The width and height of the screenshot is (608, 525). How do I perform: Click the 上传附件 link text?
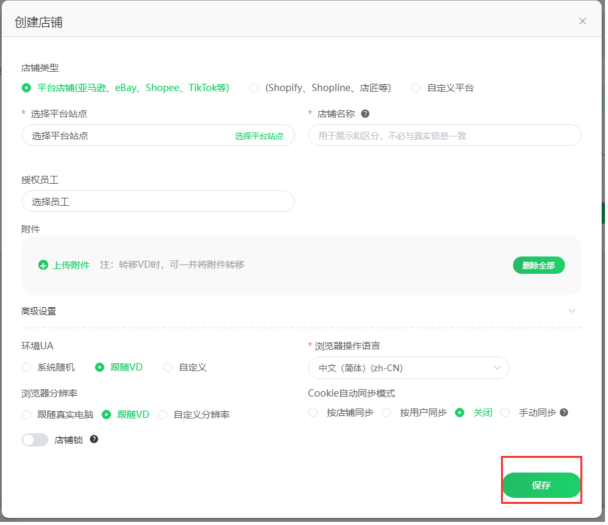[x=71, y=266]
